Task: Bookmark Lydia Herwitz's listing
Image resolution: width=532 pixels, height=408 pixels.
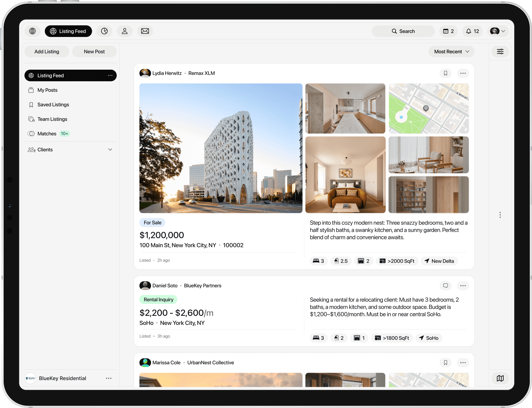Action: pyautogui.click(x=445, y=73)
